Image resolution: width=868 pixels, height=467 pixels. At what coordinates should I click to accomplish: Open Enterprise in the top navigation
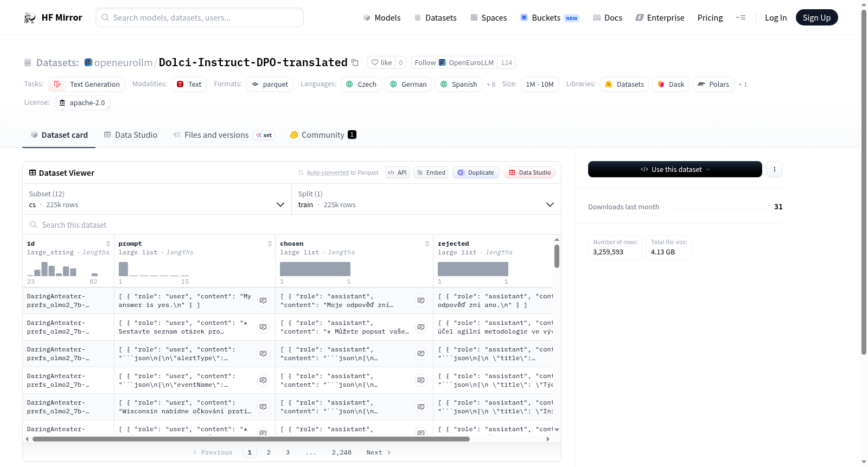660,18
